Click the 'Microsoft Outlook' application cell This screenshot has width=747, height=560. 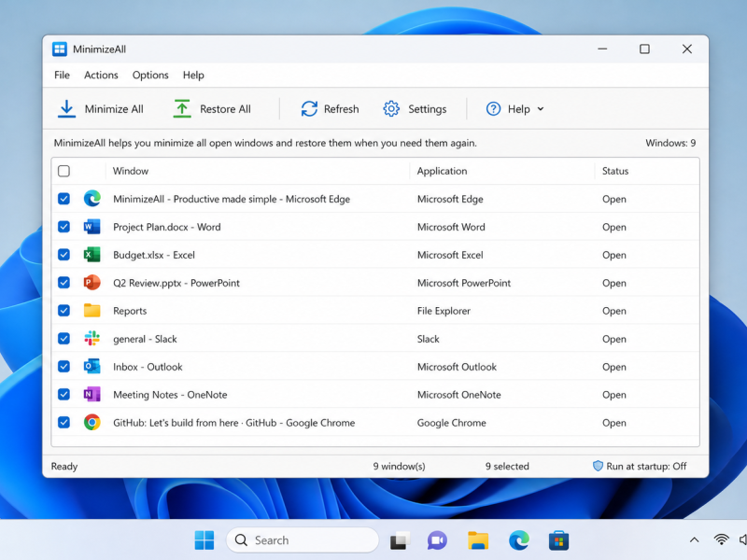point(457,367)
